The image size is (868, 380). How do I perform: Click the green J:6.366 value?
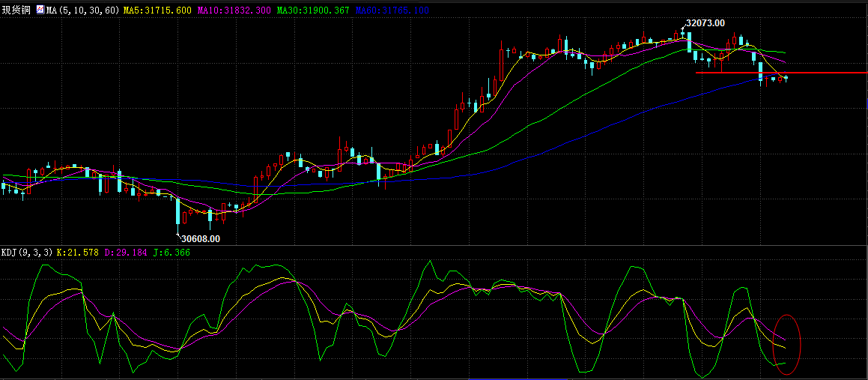point(172,253)
